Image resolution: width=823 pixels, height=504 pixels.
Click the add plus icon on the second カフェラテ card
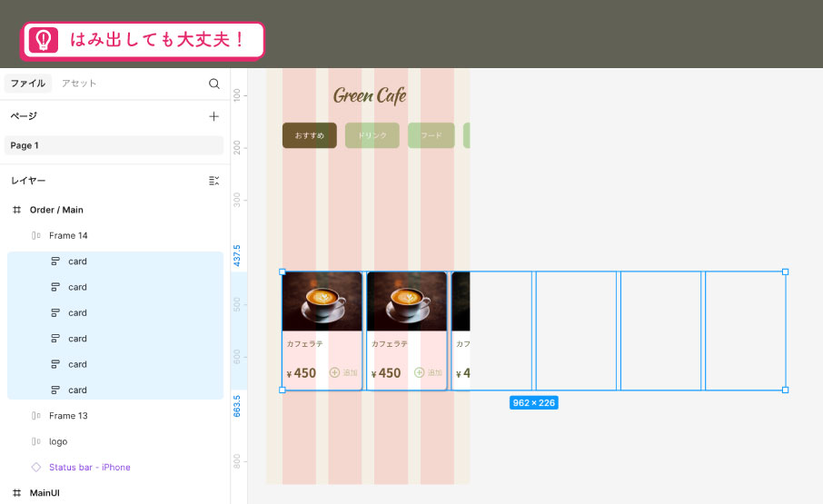(419, 372)
